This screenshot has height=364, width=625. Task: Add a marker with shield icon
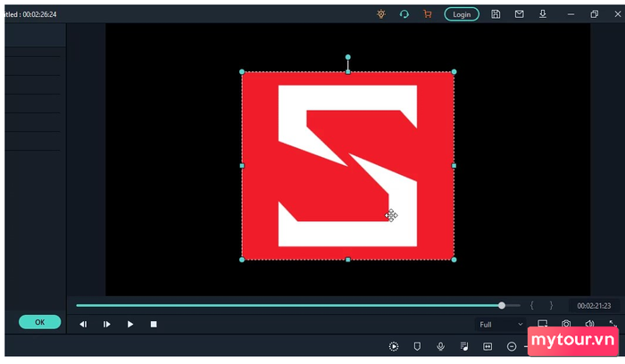[417, 346]
